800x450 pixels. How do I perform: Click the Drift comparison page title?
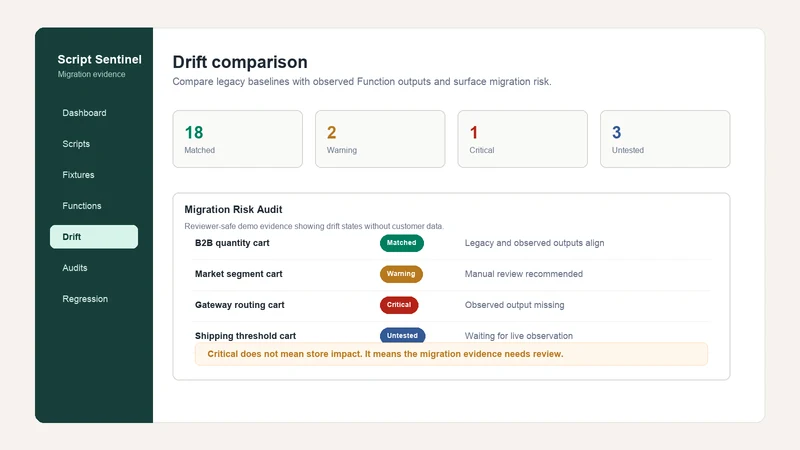[x=240, y=62]
